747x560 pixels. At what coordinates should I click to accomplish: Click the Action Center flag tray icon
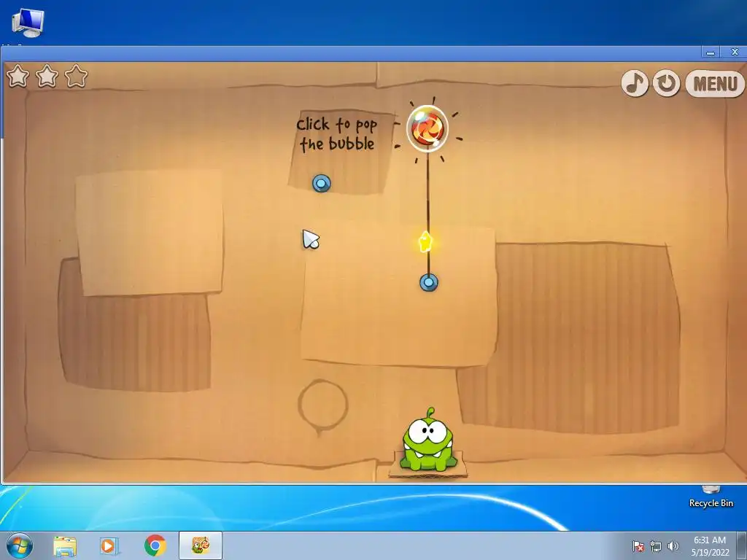(638, 545)
